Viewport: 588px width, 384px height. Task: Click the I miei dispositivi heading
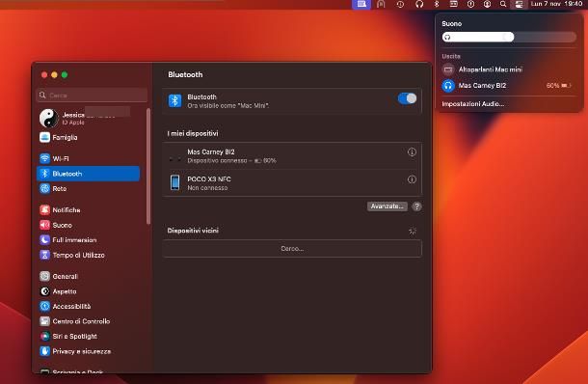(x=193, y=133)
